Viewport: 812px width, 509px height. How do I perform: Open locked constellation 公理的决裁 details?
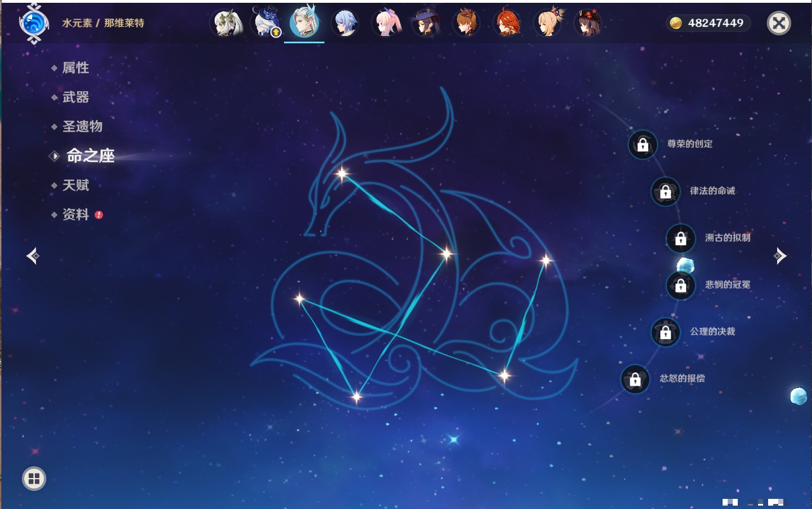(665, 332)
